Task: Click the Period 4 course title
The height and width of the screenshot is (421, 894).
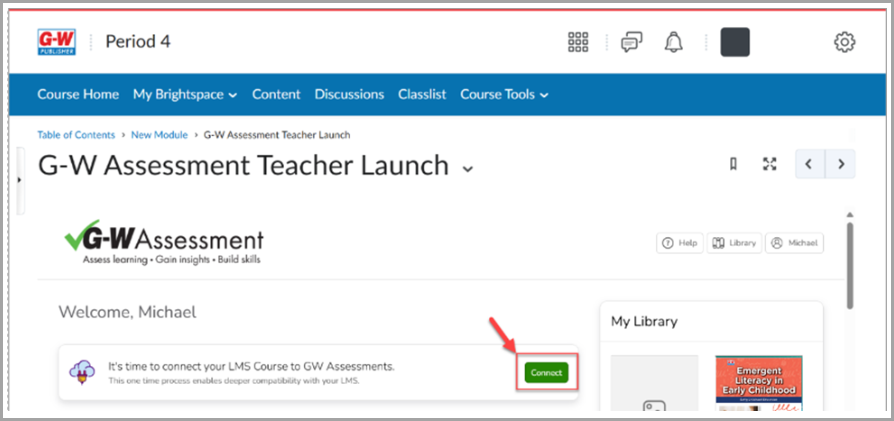Action: coord(138,42)
